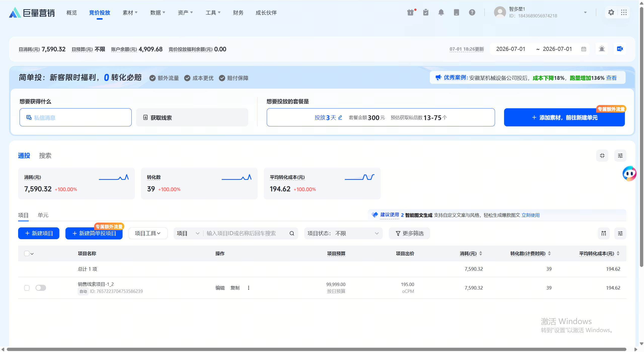
Task: Open the gift rewards icon
Action: point(410,12)
